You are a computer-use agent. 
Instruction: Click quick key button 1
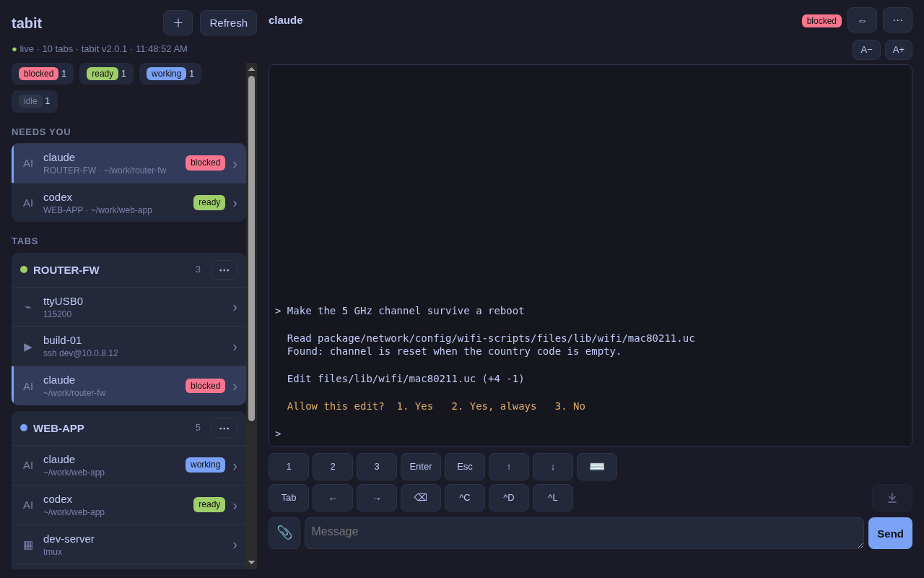click(x=289, y=467)
